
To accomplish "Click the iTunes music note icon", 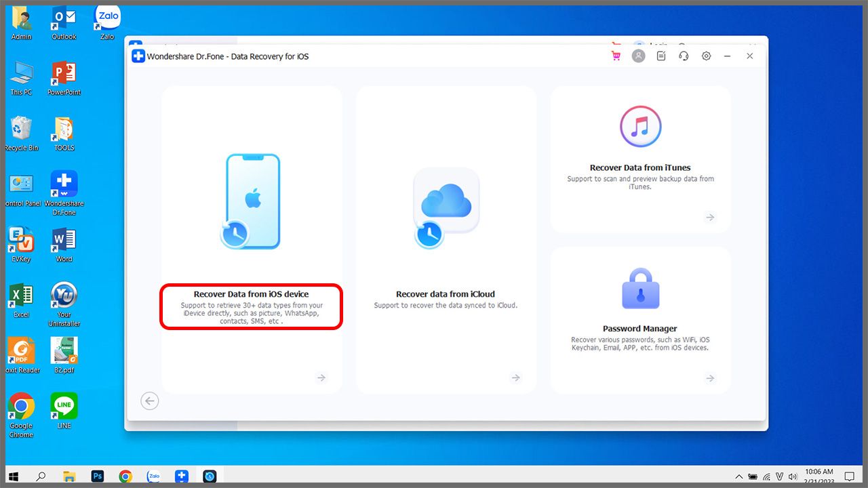I will pyautogui.click(x=640, y=127).
